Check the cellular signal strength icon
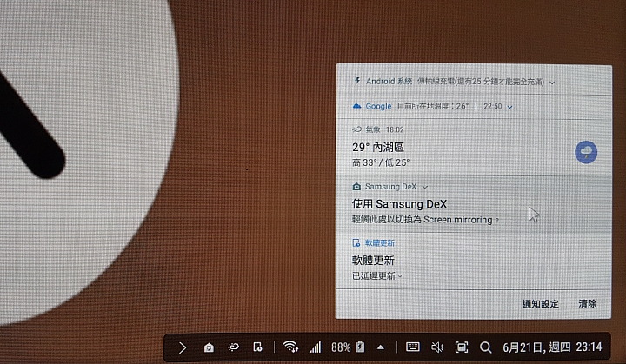 point(315,347)
